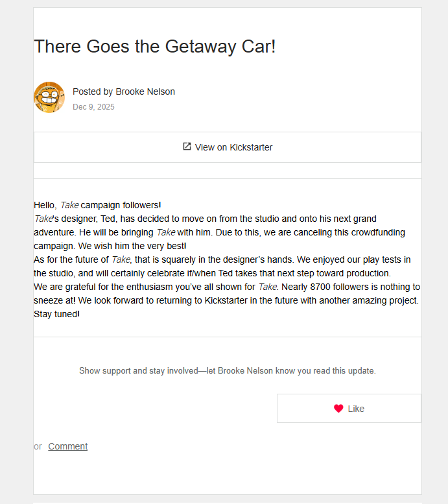This screenshot has height=504, width=448.
Task: Click the external-link icon beside View on Kickstarter
Action: click(187, 147)
